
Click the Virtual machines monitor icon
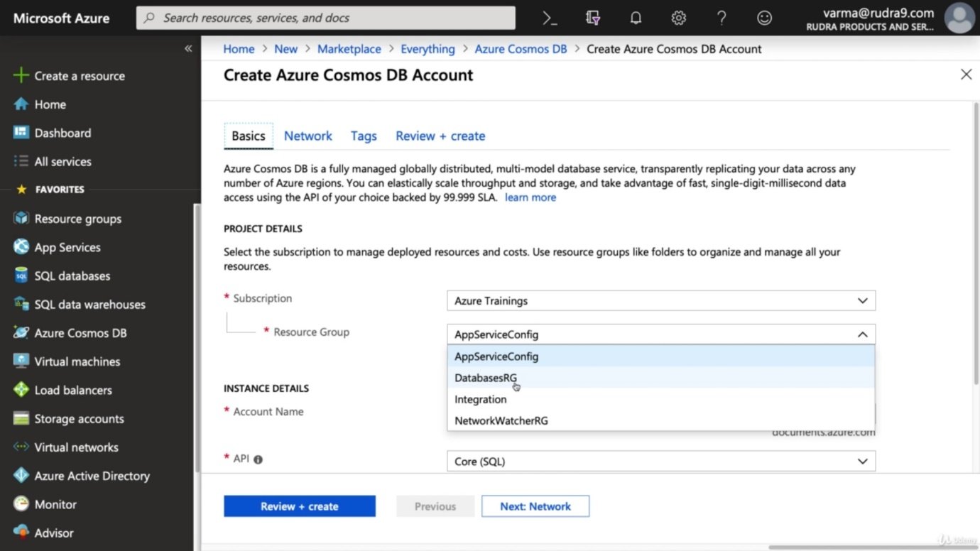(21, 361)
